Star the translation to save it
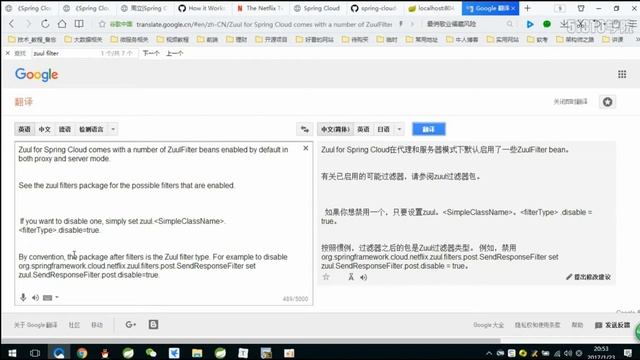This screenshot has width=640, height=360. 326,277
